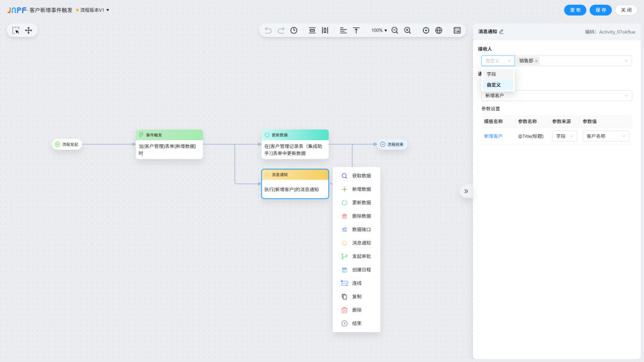Select 获取数据 from context menu

pyautogui.click(x=356, y=176)
